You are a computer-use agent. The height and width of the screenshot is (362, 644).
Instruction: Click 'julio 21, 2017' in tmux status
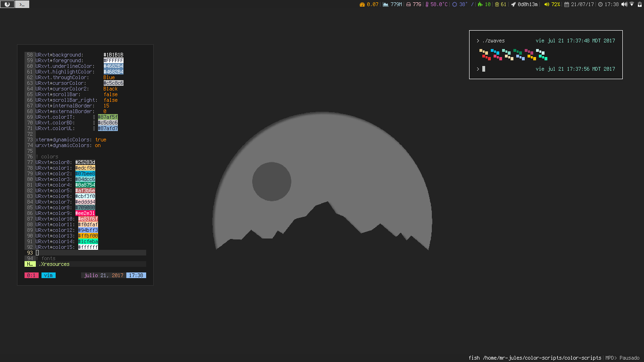point(104,275)
